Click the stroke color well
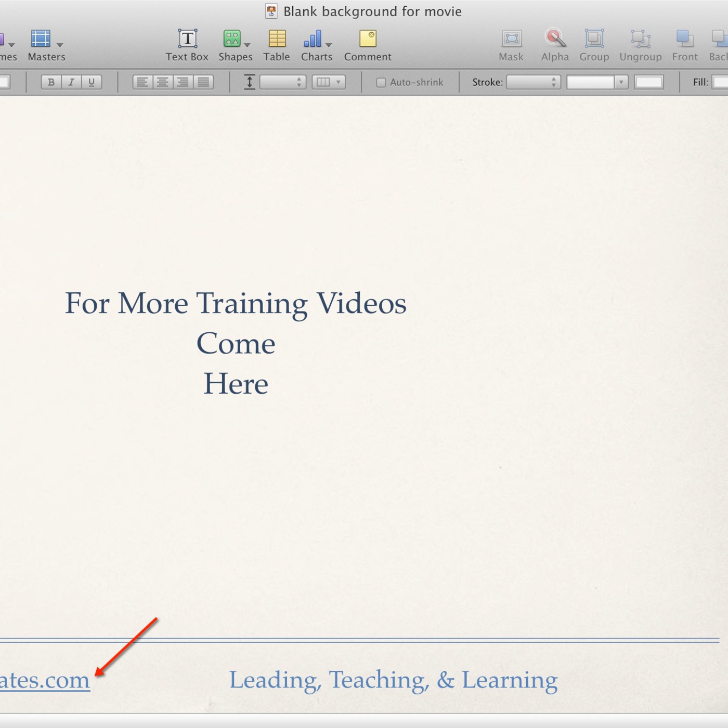Image resolution: width=728 pixels, height=728 pixels. click(x=648, y=82)
